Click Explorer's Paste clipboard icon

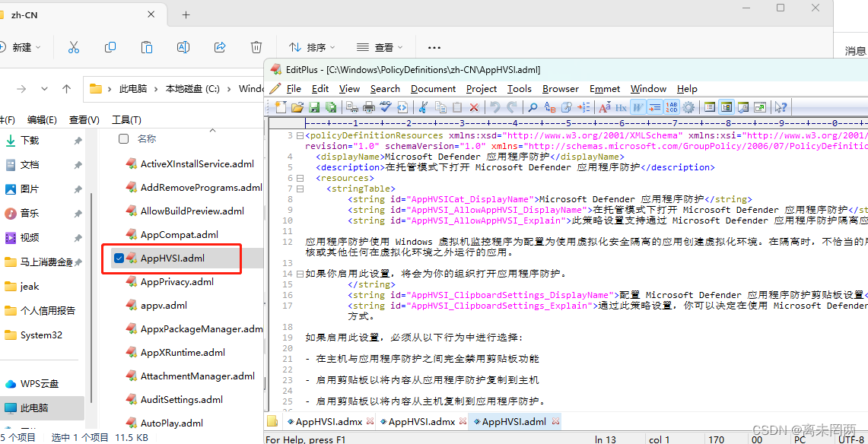pyautogui.click(x=147, y=48)
